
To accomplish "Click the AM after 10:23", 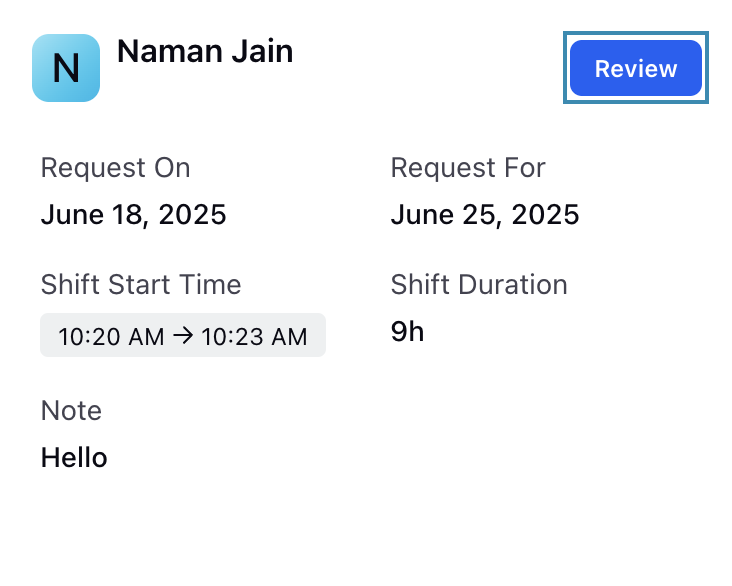I will pos(289,336).
